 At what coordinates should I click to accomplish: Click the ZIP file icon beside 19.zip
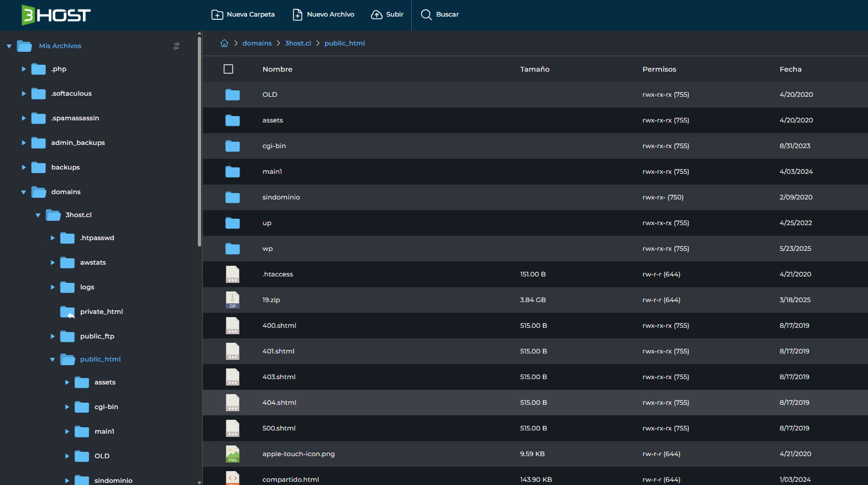click(x=233, y=300)
